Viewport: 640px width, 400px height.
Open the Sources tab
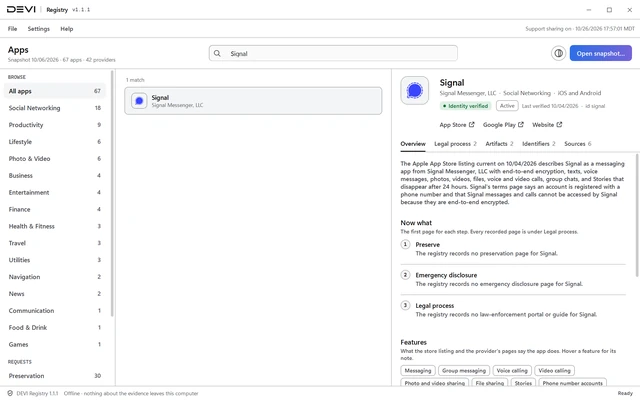coord(578,144)
